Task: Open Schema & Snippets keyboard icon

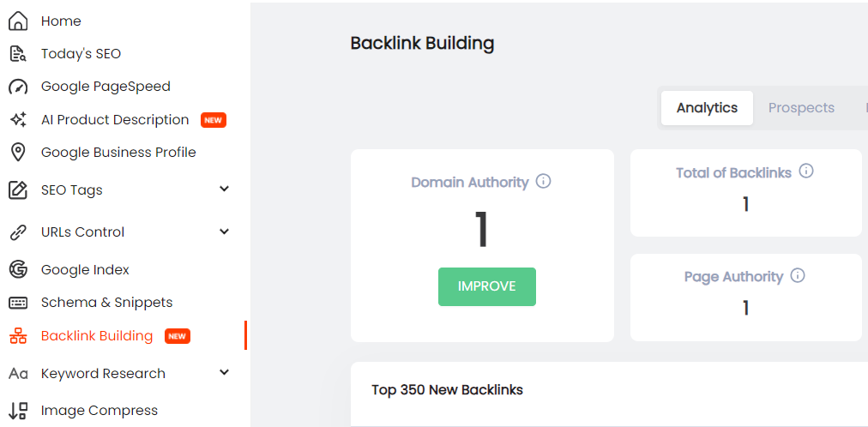Action: click(18, 303)
